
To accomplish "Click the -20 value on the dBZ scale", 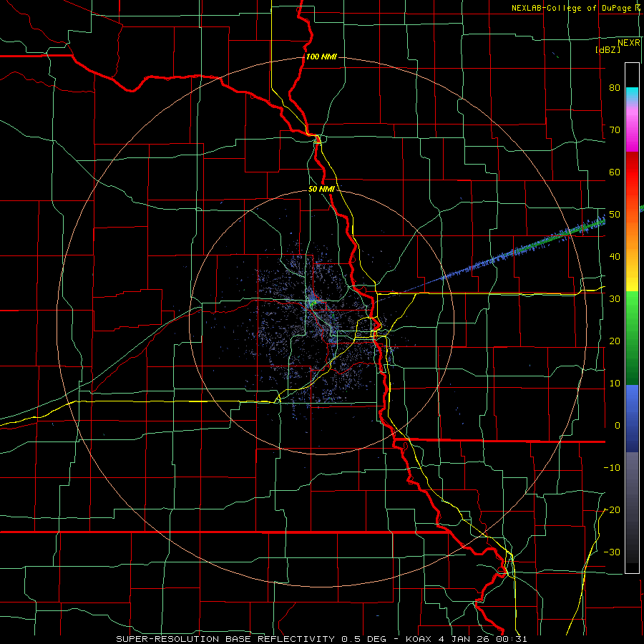I will pos(612,509).
